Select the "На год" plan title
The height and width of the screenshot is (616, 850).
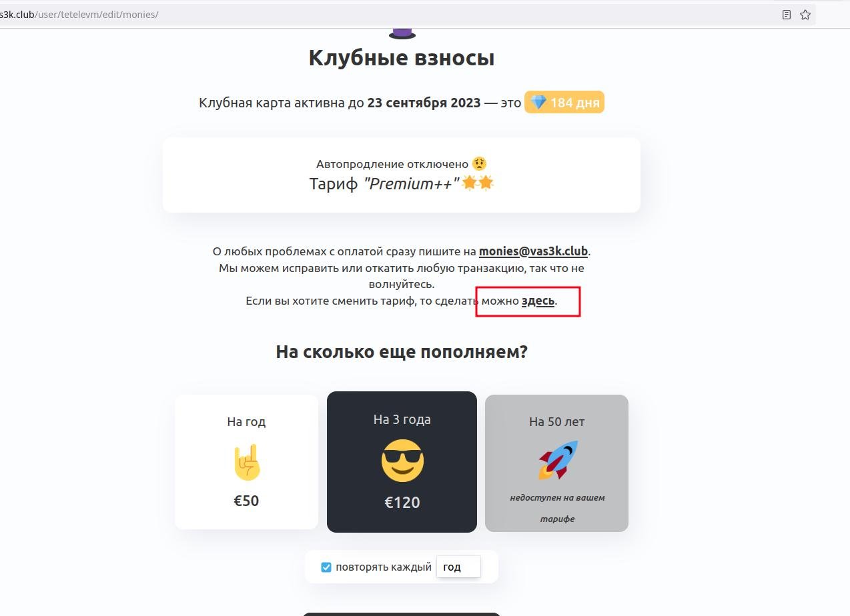(x=246, y=421)
